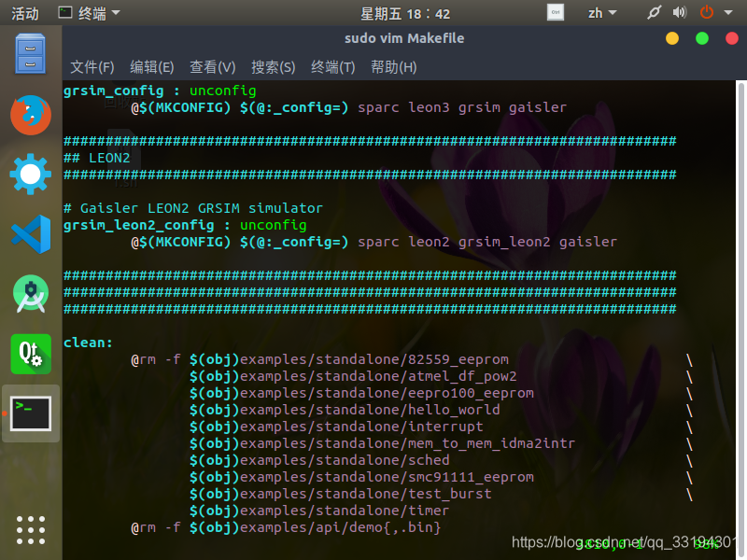Open the 编辑(E) menu
The height and width of the screenshot is (560, 747).
pos(152,67)
